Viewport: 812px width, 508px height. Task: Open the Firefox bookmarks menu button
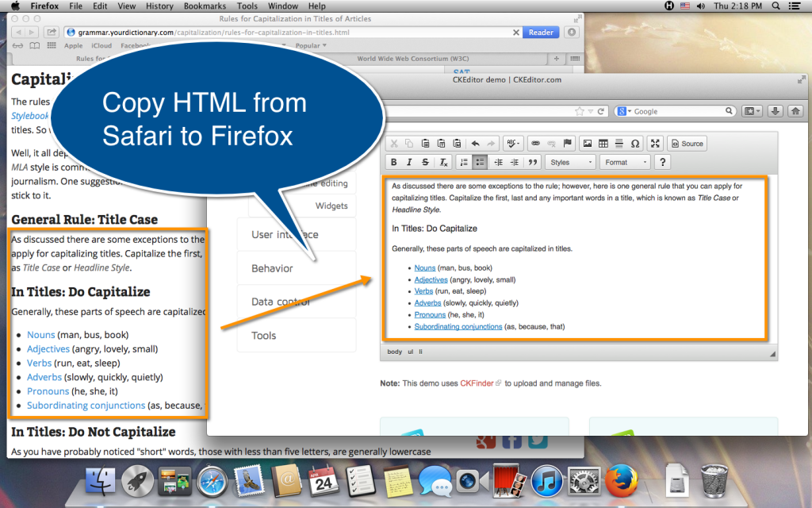coord(752,111)
